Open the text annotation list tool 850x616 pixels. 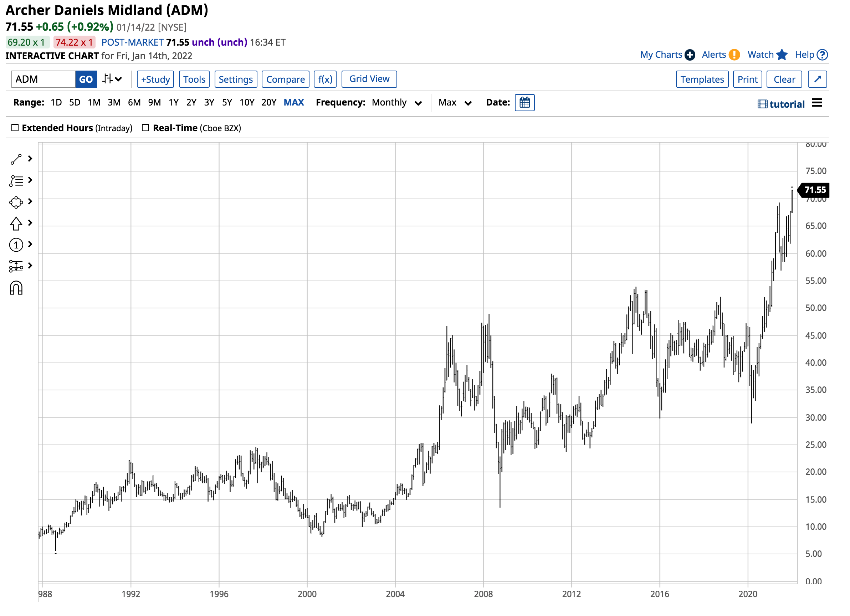[x=16, y=181]
